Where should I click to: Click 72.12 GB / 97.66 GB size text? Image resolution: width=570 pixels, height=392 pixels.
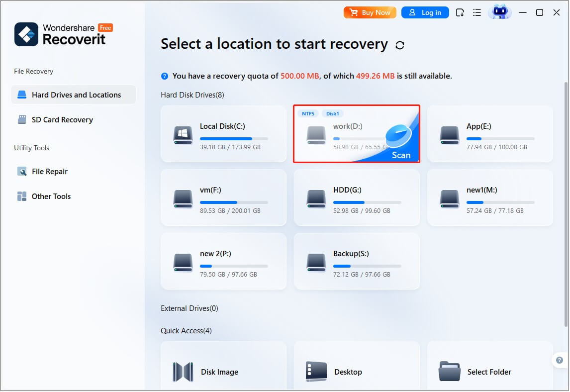pos(362,274)
